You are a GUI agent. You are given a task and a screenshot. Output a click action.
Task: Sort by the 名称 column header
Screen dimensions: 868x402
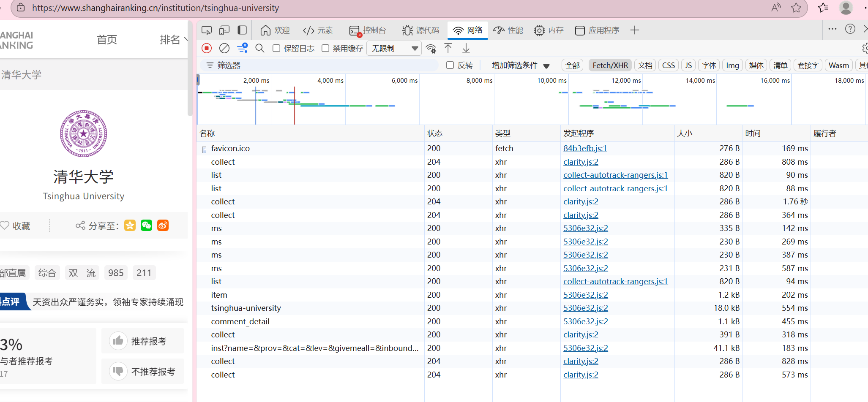[x=311, y=133]
